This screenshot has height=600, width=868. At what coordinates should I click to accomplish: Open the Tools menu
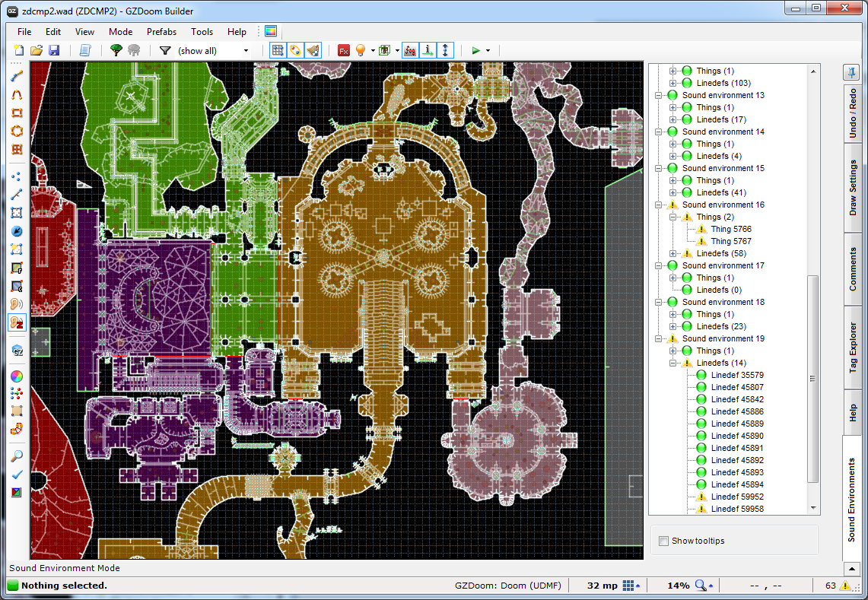coord(202,31)
